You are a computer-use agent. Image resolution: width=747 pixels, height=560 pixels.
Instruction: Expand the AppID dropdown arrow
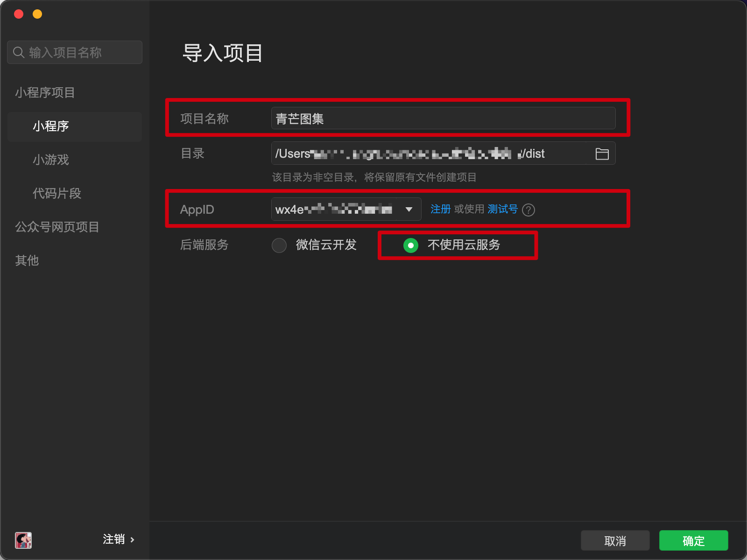(409, 210)
